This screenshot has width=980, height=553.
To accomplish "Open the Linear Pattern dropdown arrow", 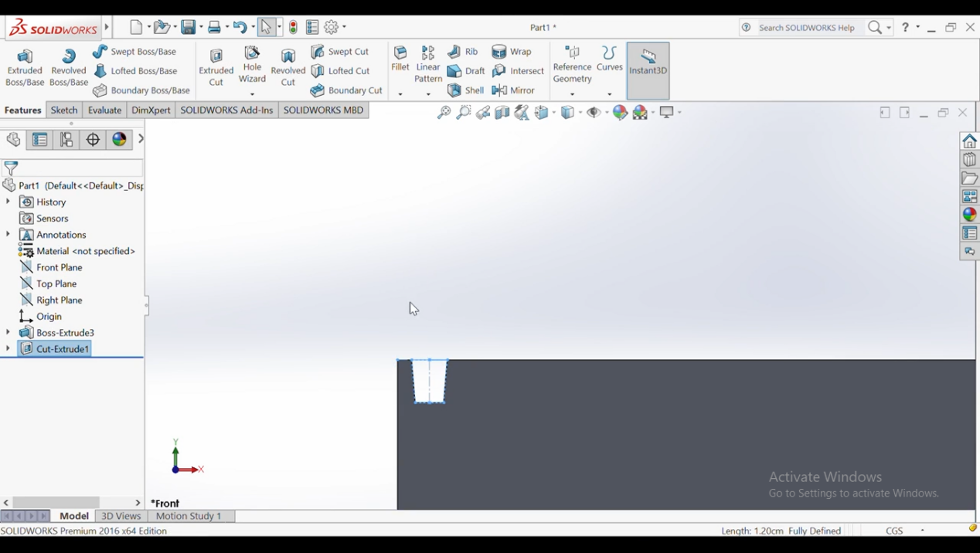I will tap(428, 94).
